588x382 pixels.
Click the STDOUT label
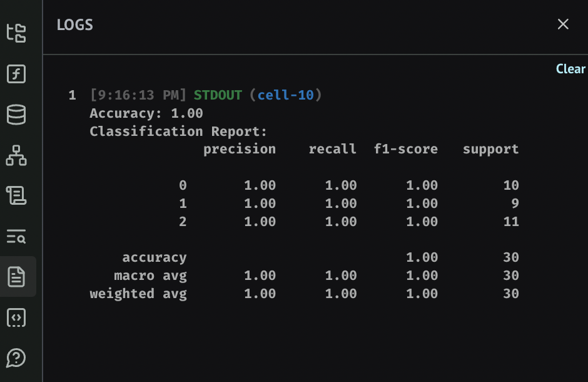[x=218, y=95]
